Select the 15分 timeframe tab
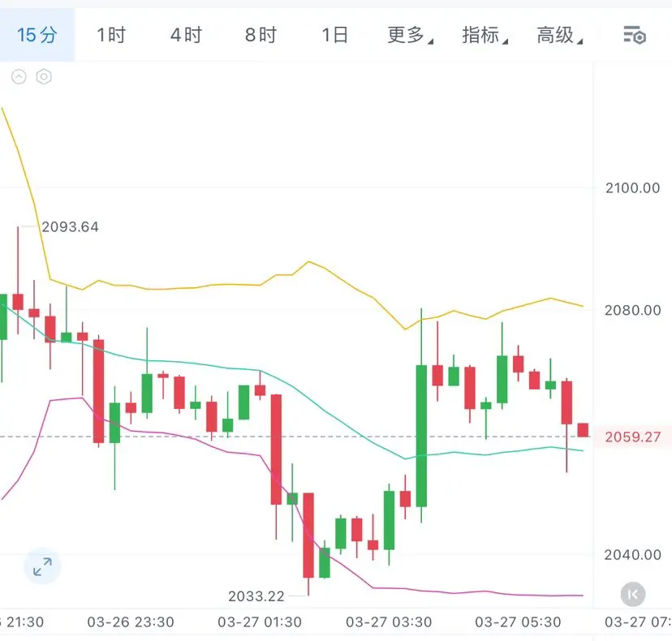This screenshot has height=641, width=672. (x=37, y=35)
